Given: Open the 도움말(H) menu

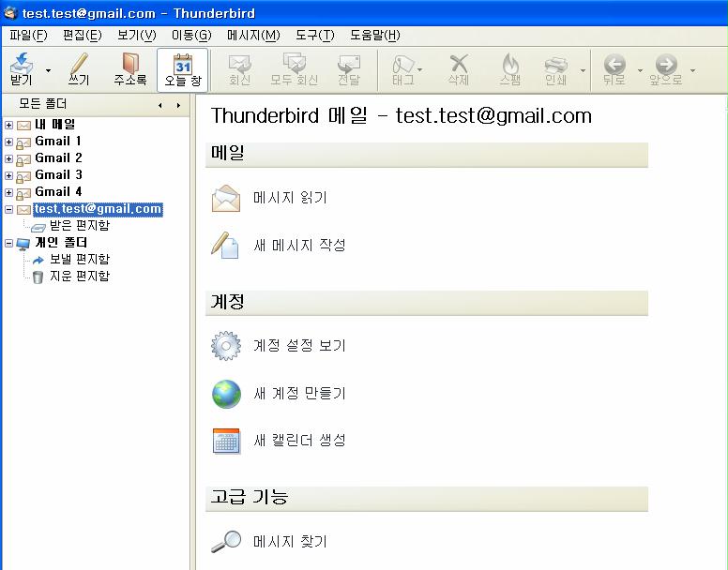Looking at the screenshot, I should tap(374, 36).
